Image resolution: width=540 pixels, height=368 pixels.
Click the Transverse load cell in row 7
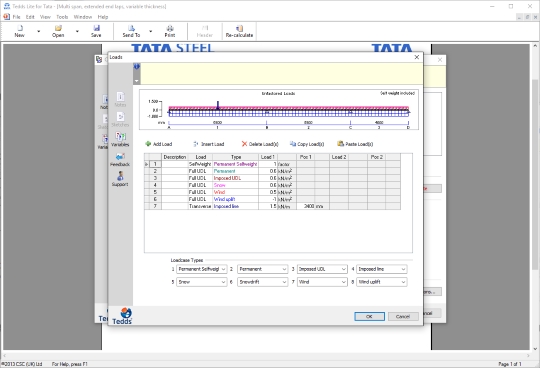200,206
